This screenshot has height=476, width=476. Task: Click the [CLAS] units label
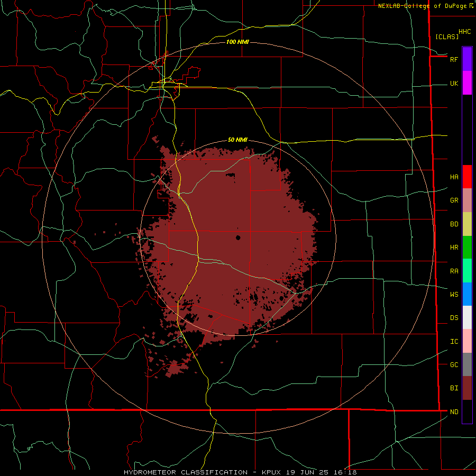click(447, 36)
